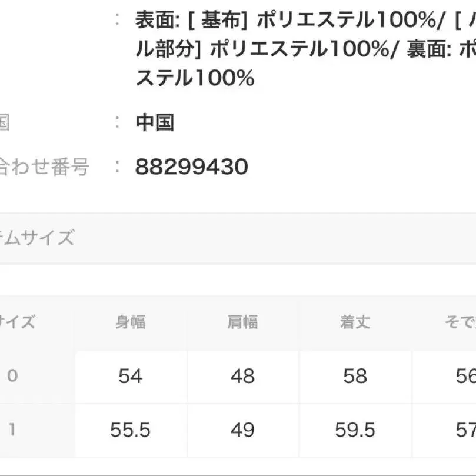
Task: Click the 身幅 column header
Action: 131,322
